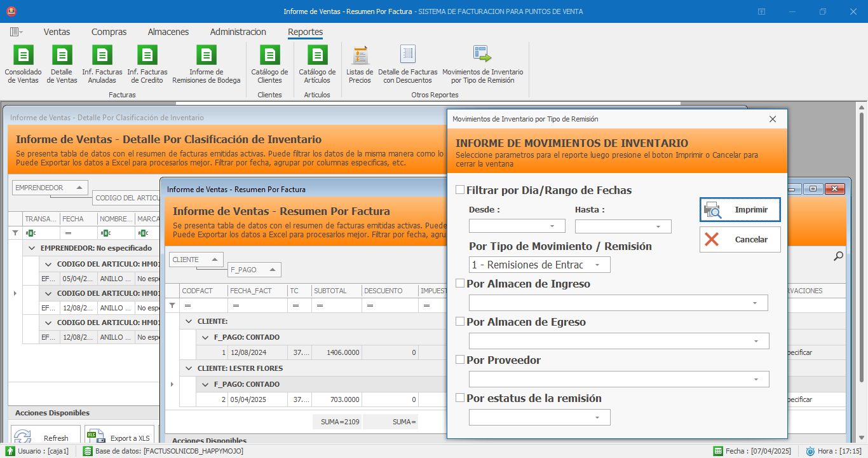Open the Ventas menu tab

[x=57, y=32]
